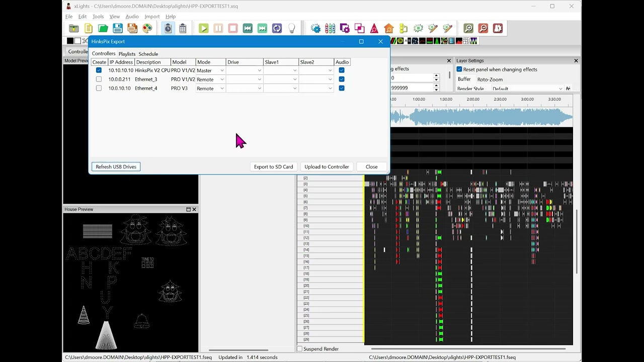The image size is (644, 362).
Task: Select Controllers tab in HinksPix Export
Action: click(104, 54)
